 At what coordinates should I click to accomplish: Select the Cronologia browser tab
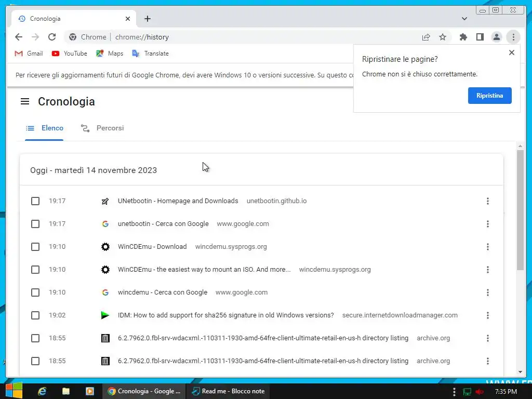coord(74,19)
